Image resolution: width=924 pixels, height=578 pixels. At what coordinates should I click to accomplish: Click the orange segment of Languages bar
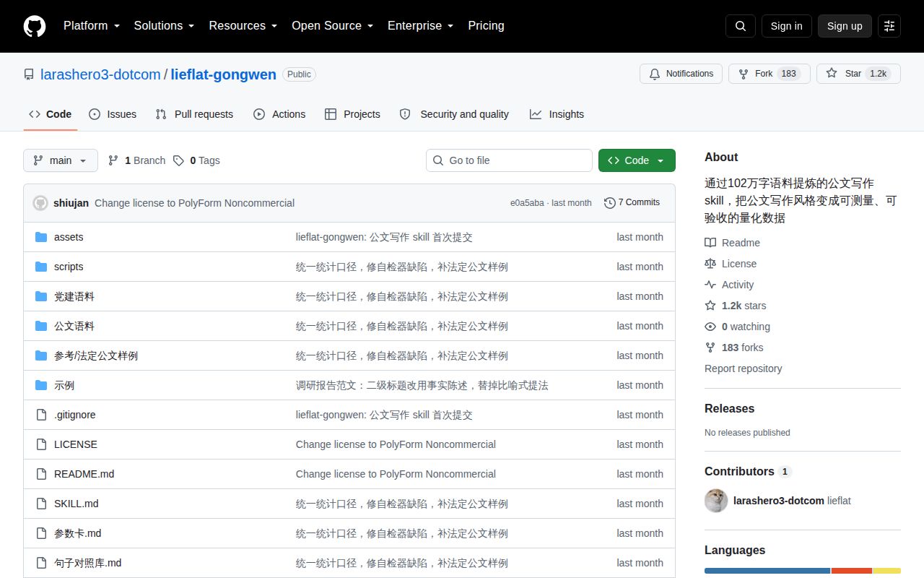coord(852,571)
